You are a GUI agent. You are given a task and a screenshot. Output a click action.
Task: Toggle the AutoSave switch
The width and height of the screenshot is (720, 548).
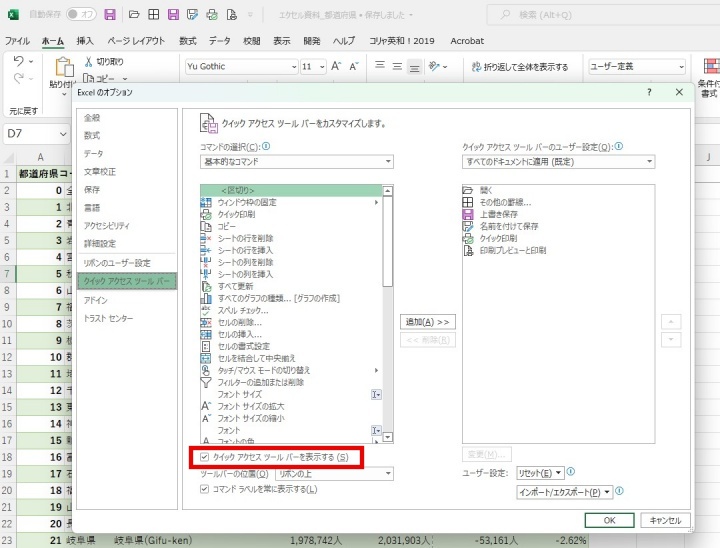tap(81, 14)
